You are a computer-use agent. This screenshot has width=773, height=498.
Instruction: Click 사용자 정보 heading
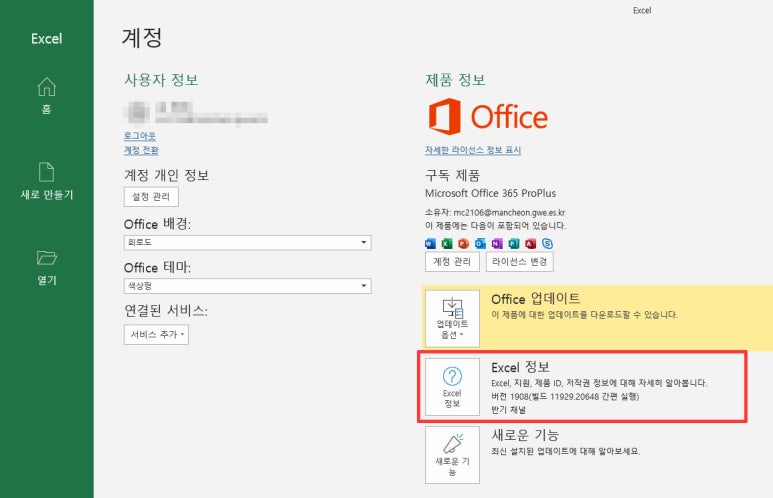[161, 80]
